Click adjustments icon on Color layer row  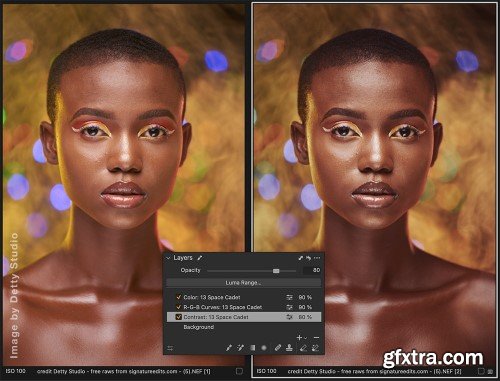[289, 297]
